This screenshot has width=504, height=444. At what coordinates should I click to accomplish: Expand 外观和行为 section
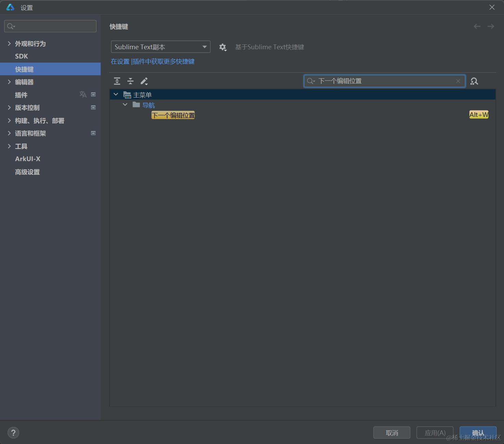click(x=9, y=43)
